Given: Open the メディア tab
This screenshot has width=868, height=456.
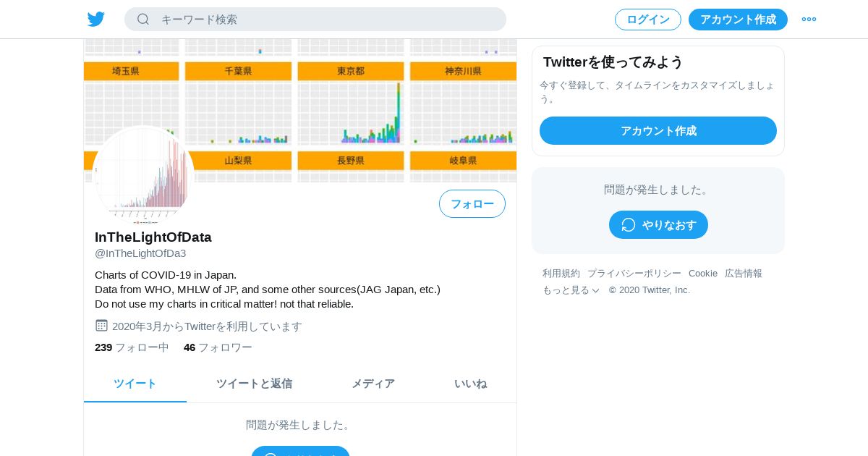Looking at the screenshot, I should 373,384.
